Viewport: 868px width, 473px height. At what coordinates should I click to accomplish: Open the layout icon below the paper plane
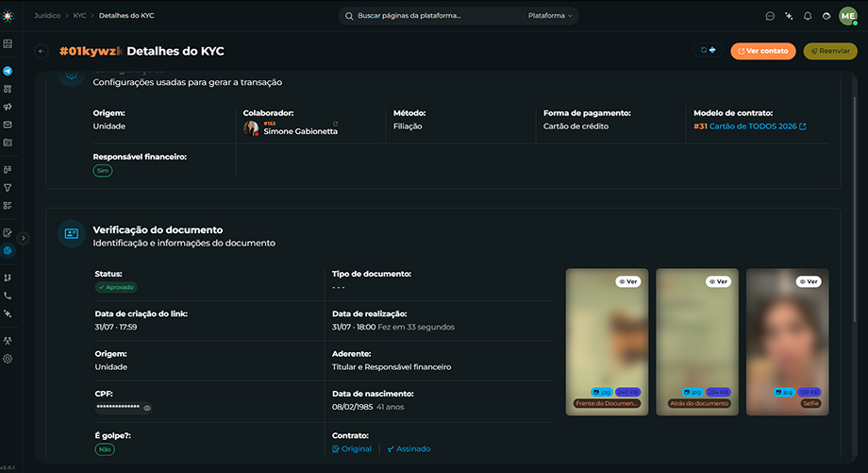[8, 89]
